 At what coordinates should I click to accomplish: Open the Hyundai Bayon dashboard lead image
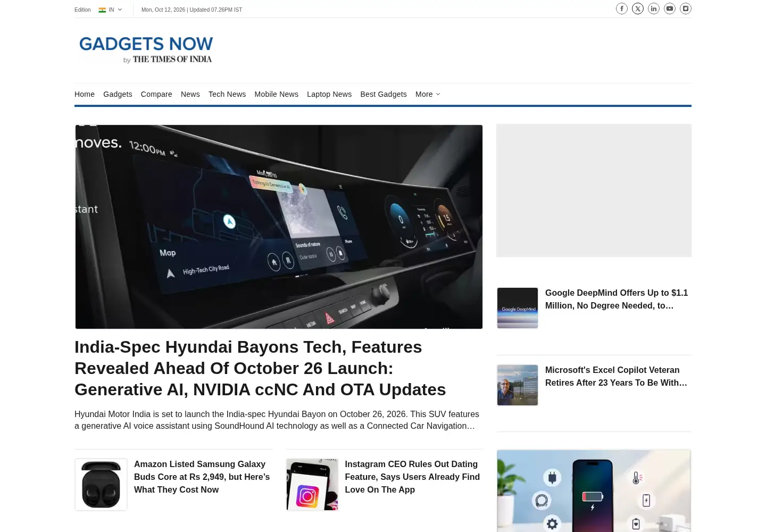[279, 227]
